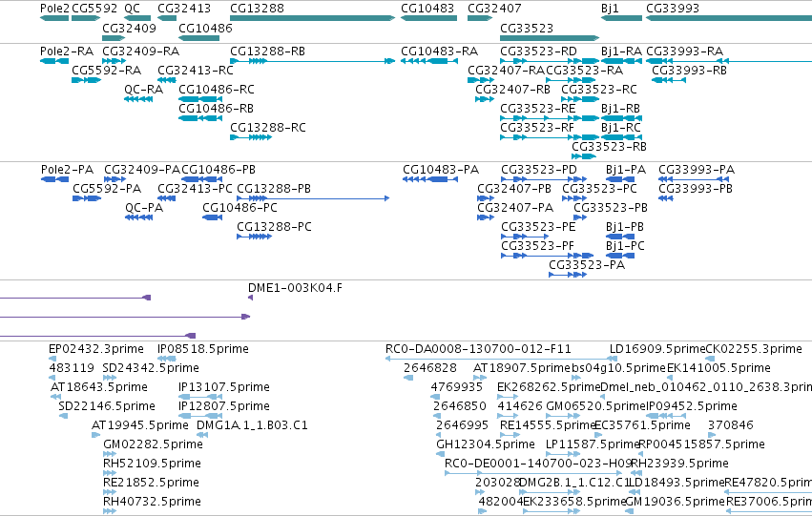Select EST feature 2646828

(x=408, y=378)
